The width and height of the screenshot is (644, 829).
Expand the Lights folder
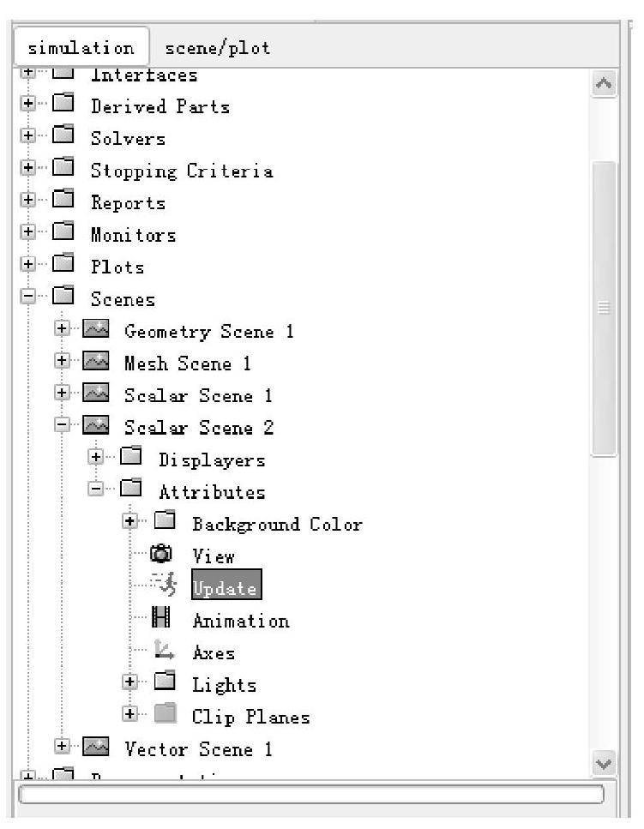[x=129, y=682]
